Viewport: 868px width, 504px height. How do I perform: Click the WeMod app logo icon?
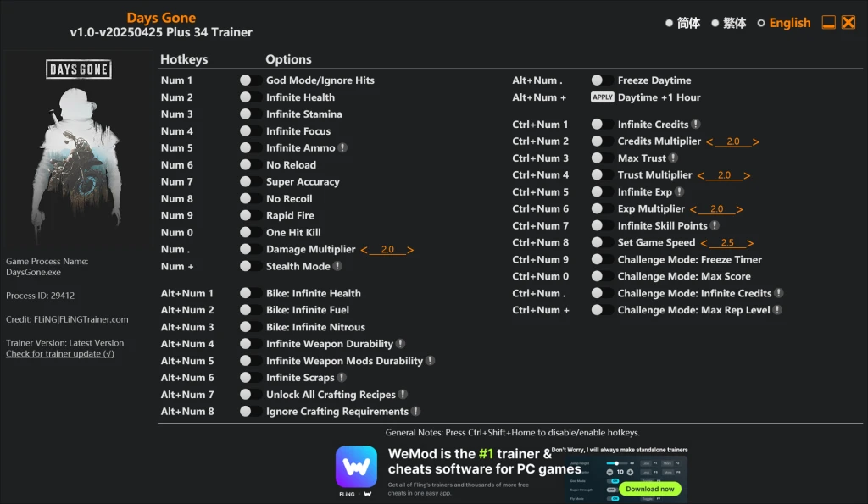pyautogui.click(x=356, y=467)
